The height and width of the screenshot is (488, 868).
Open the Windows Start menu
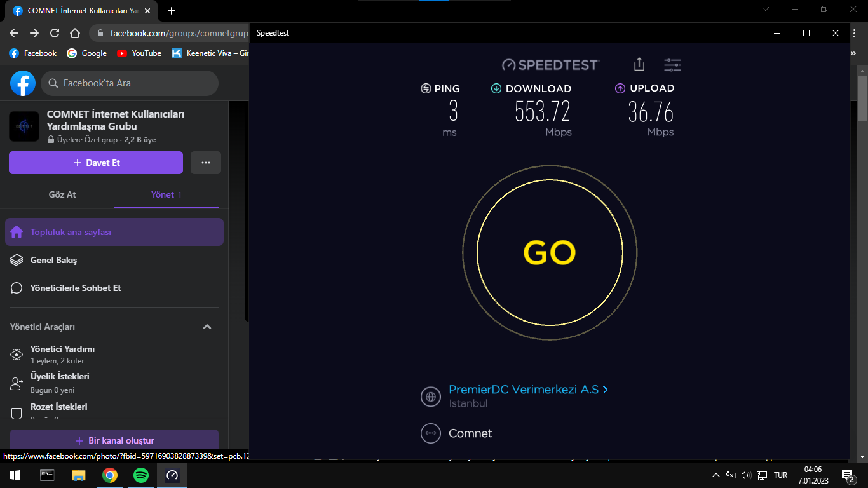pos(15,475)
